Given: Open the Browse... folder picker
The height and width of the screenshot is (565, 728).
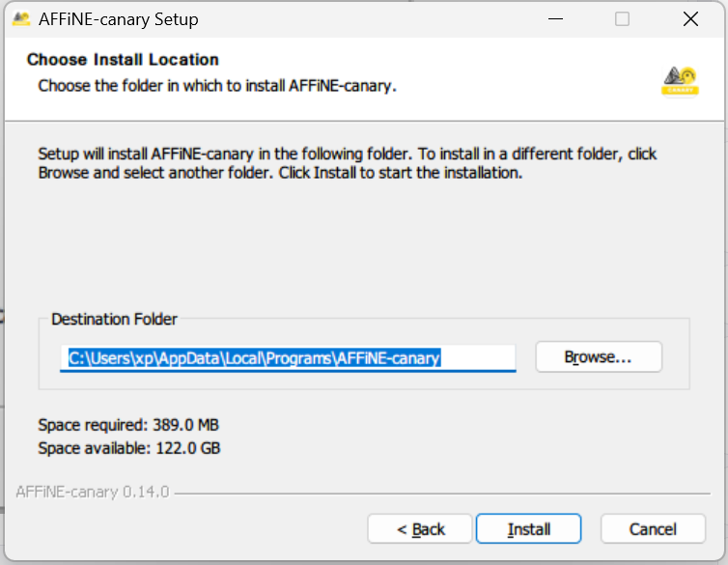Looking at the screenshot, I should (x=599, y=357).
